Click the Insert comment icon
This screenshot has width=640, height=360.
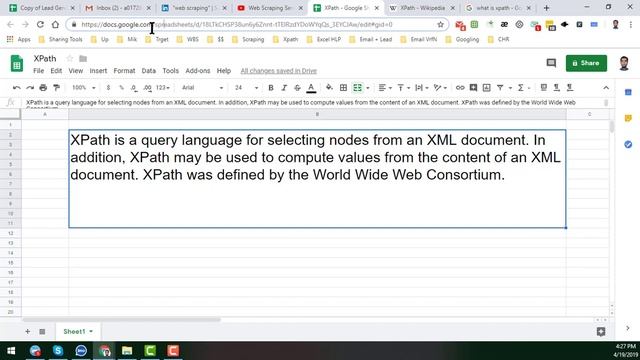coord(473,88)
